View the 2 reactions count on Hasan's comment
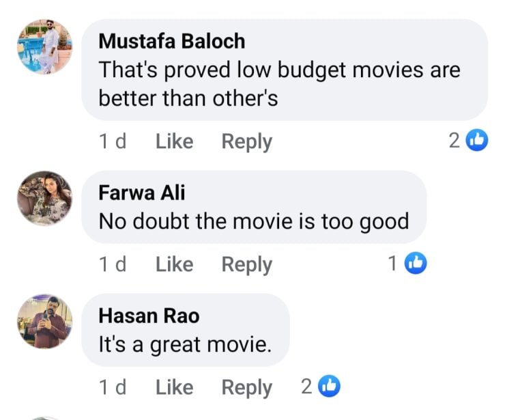The image size is (505, 420). pyautogui.click(x=306, y=387)
